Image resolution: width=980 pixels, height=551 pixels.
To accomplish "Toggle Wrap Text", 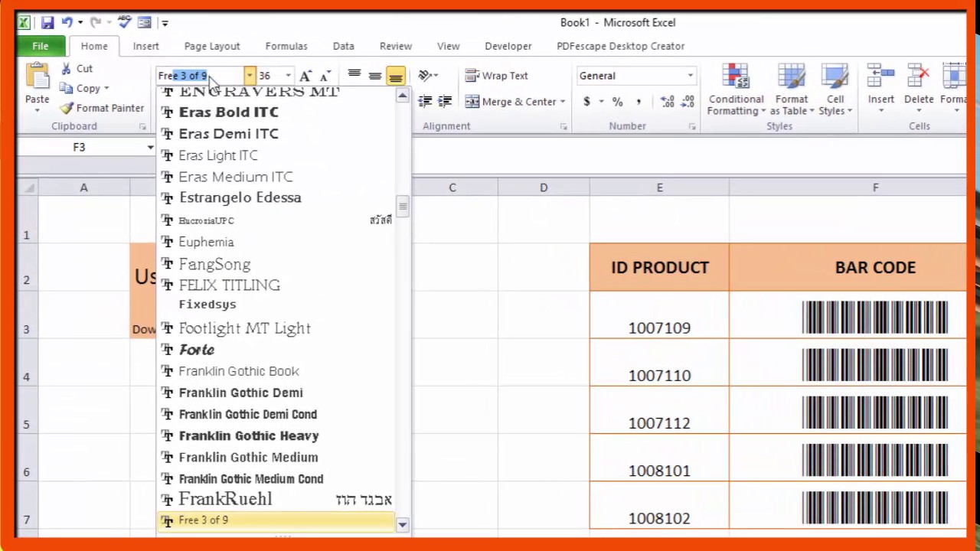I will pos(497,76).
